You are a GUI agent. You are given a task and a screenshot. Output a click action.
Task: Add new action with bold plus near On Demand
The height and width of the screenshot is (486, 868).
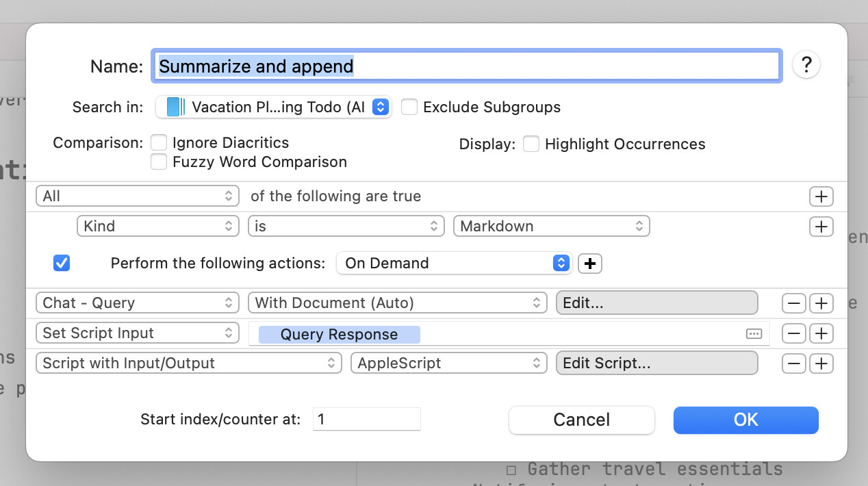[x=589, y=264]
